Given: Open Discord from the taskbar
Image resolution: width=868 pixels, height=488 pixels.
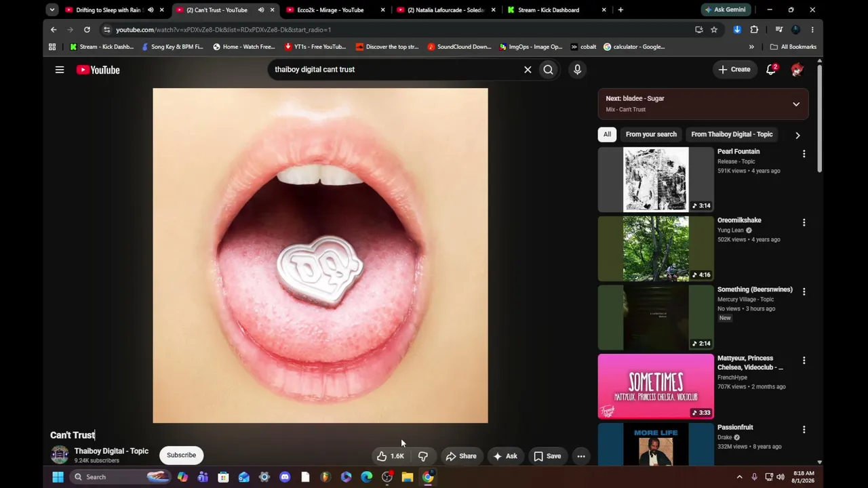Looking at the screenshot, I should click(x=285, y=477).
